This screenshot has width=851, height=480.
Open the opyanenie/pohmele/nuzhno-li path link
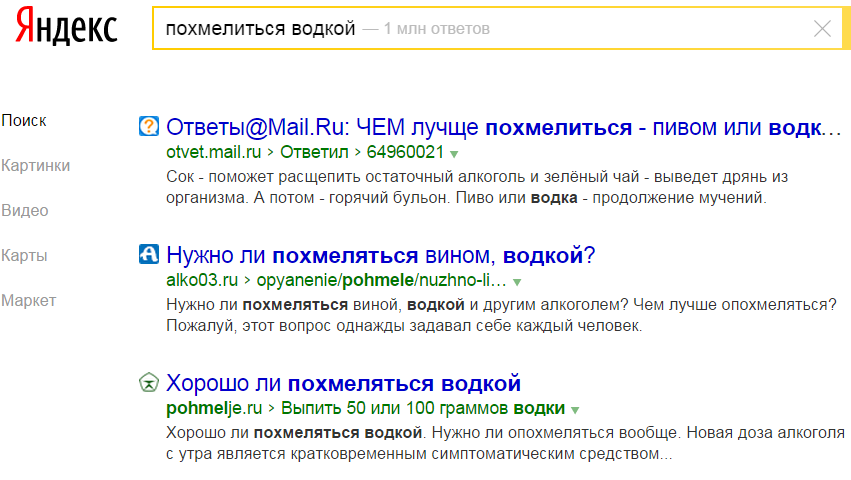pos(381,280)
